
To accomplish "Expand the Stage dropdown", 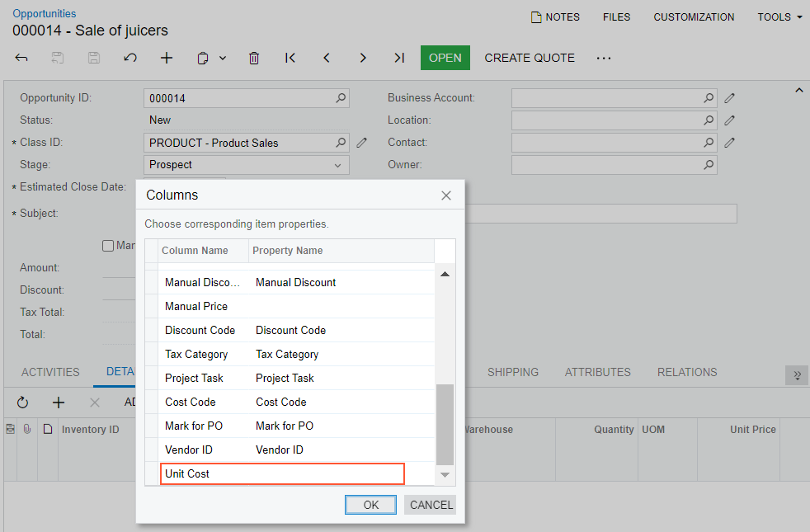I will pyautogui.click(x=337, y=165).
